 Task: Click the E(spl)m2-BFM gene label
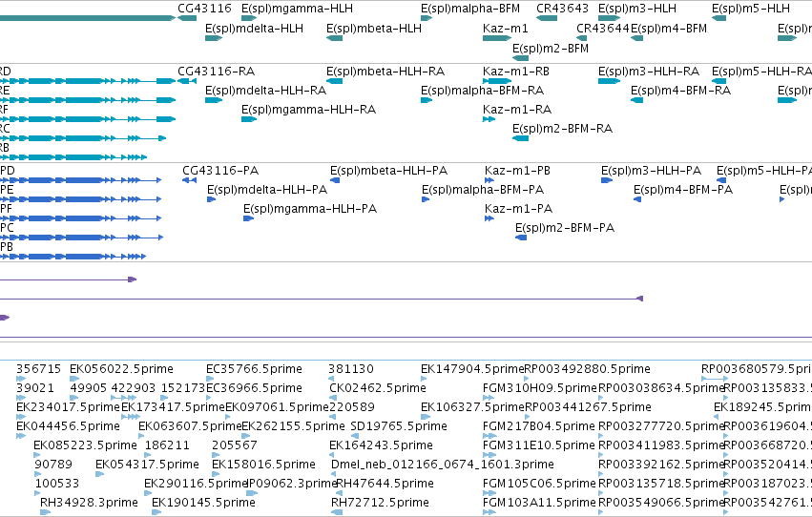(x=551, y=49)
